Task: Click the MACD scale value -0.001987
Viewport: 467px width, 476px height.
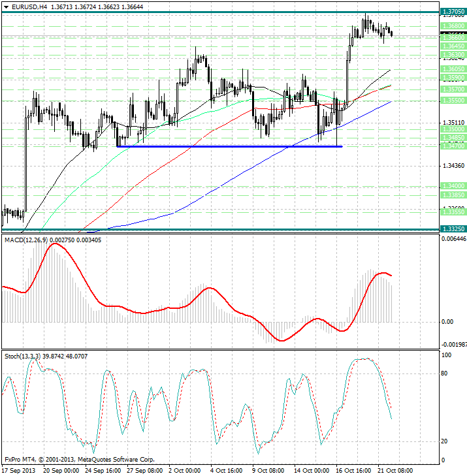Action: [x=454, y=345]
